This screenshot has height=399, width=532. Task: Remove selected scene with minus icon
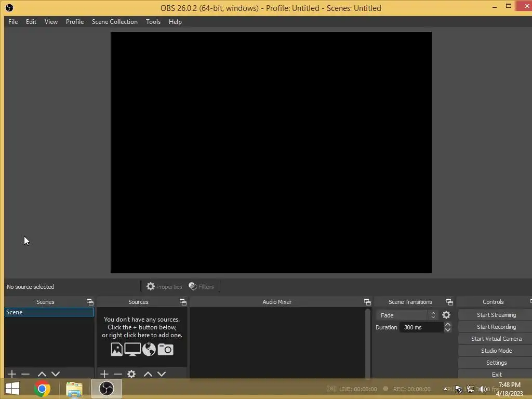(x=25, y=374)
